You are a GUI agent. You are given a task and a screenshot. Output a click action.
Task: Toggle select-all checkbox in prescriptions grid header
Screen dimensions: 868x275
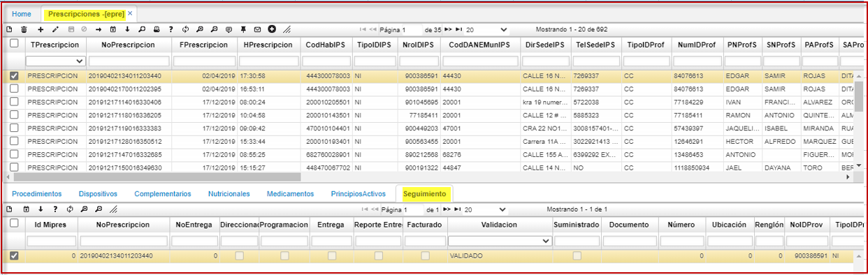[14, 44]
